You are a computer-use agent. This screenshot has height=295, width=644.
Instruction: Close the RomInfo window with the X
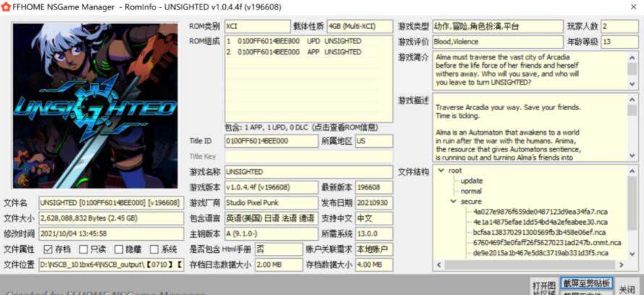click(633, 7)
